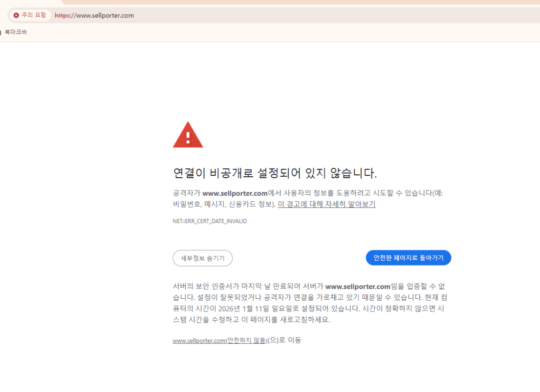Click '안전한 페이지로 돌아가기' blue button
Screen dimensions: 540x392
(x=409, y=258)
